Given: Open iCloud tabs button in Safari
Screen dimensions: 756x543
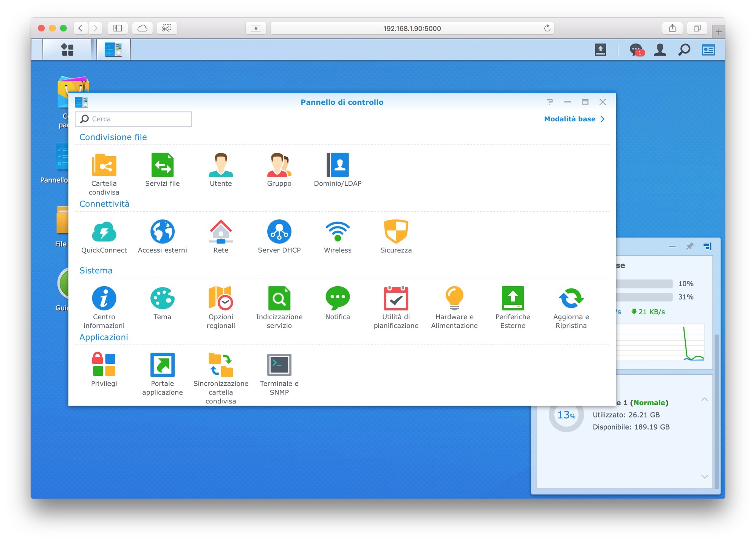Looking at the screenshot, I should [x=143, y=28].
